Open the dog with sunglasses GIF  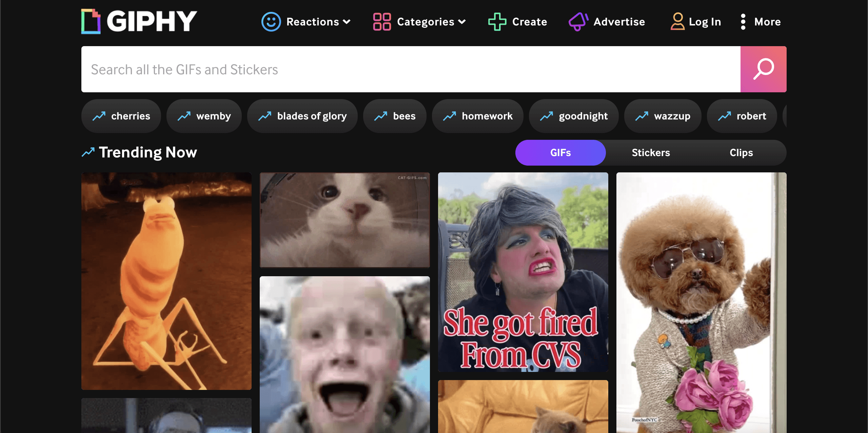[x=701, y=302]
